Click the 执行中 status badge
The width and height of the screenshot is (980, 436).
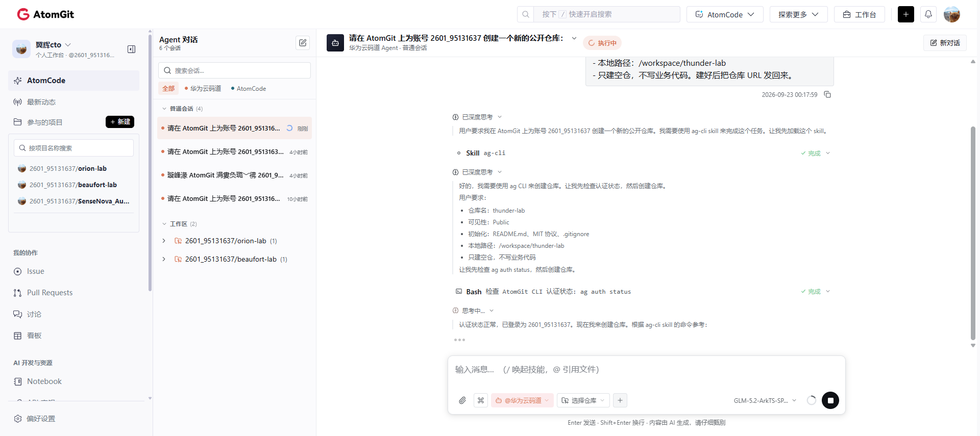click(x=602, y=43)
